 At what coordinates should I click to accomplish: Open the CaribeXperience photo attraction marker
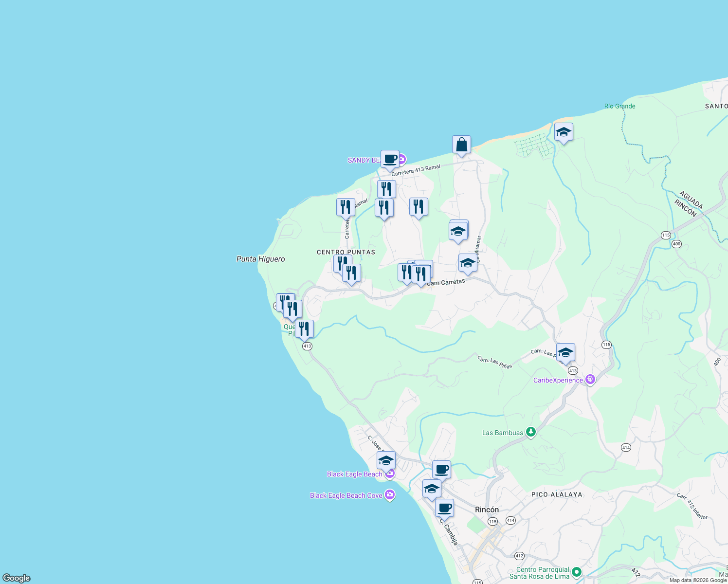click(x=590, y=379)
